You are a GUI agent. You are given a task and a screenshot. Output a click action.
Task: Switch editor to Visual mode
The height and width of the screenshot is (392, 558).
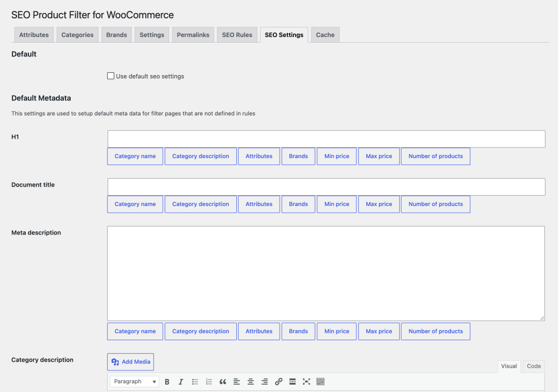[509, 366]
